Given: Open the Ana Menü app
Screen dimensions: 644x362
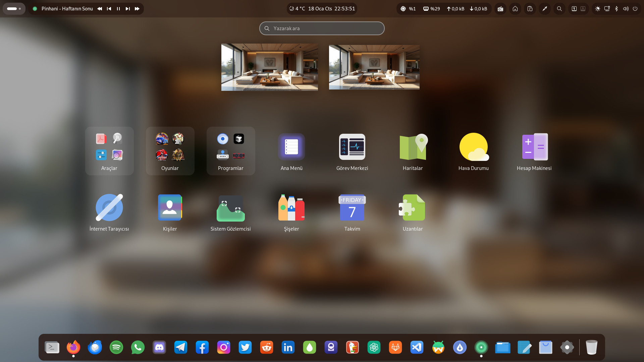Looking at the screenshot, I should click(291, 152).
